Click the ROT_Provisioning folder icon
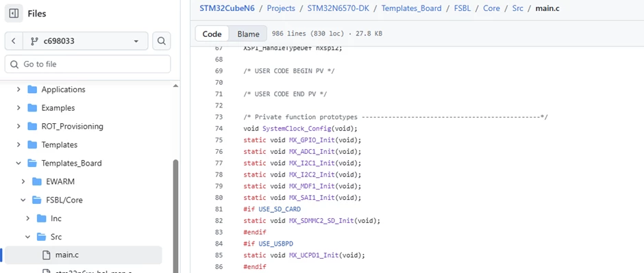Image resolution: width=644 pixels, height=273 pixels. pyautogui.click(x=32, y=127)
